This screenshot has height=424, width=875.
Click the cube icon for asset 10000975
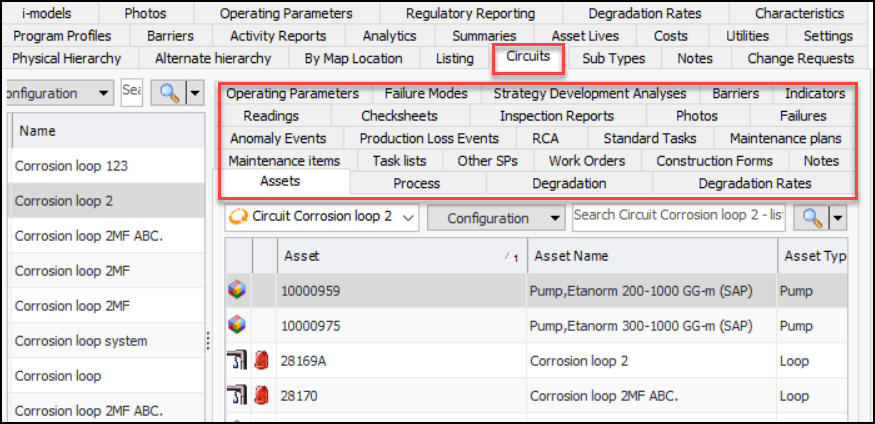click(x=237, y=325)
